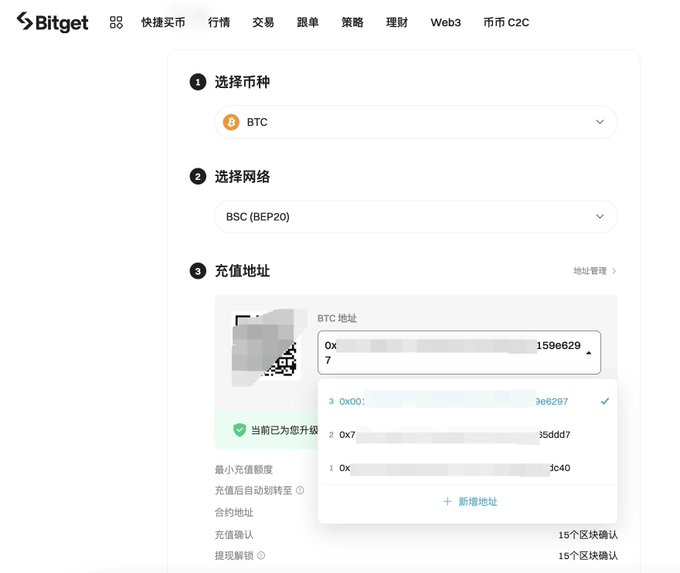The width and height of the screenshot is (680, 573).
Task: Expand the BSC (BEP20) network dropdown
Action: coord(416,216)
